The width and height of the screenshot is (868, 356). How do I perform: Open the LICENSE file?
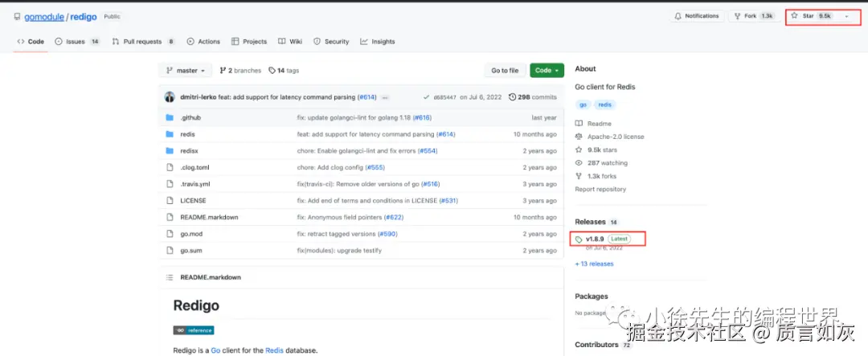point(193,200)
